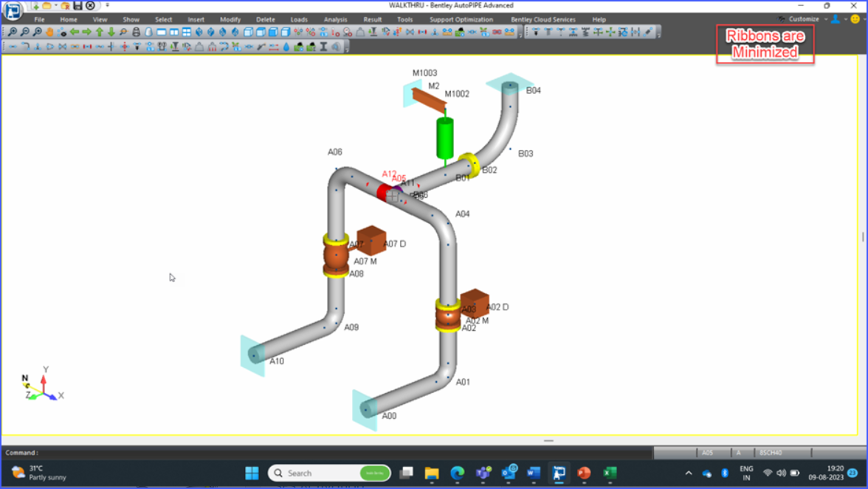Open File Explorer from taskbar
The height and width of the screenshot is (489, 868).
[432, 473]
